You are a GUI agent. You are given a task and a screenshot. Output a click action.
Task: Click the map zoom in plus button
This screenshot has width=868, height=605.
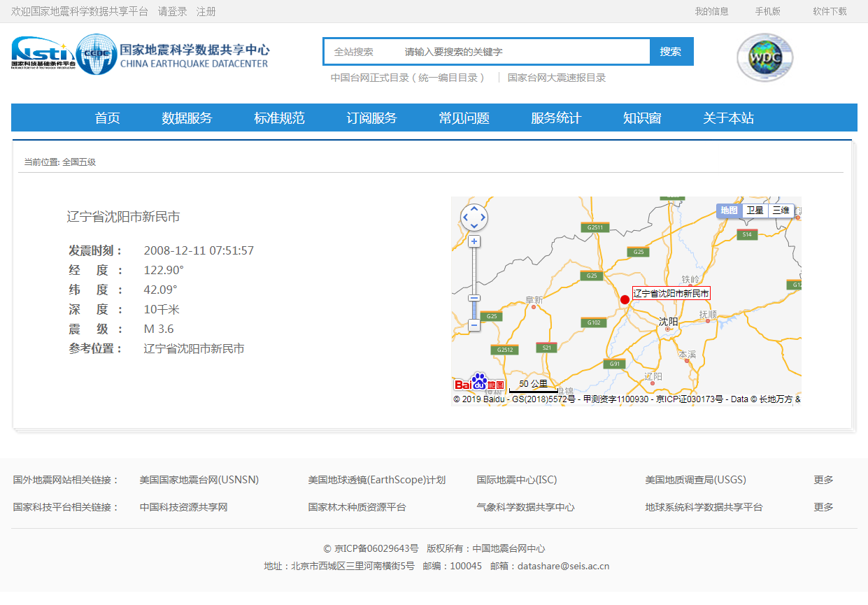tap(474, 241)
